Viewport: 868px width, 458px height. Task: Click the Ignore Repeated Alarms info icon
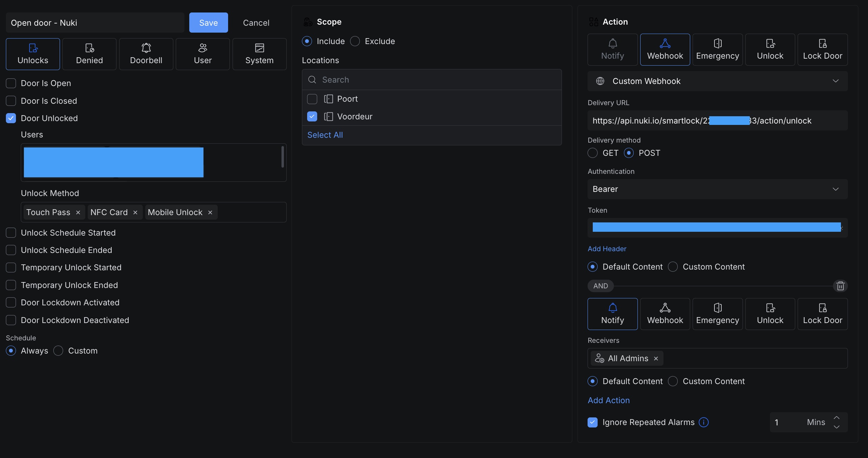click(704, 422)
